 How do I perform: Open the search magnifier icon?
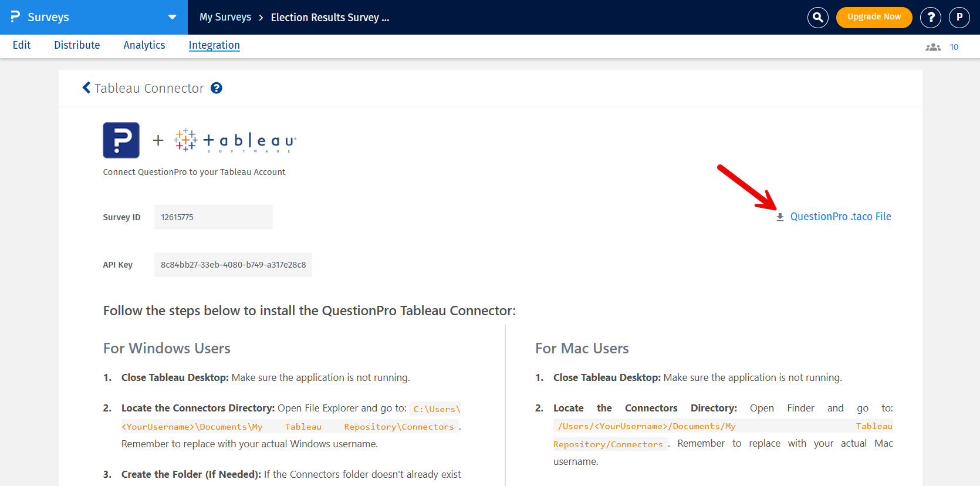pos(817,18)
